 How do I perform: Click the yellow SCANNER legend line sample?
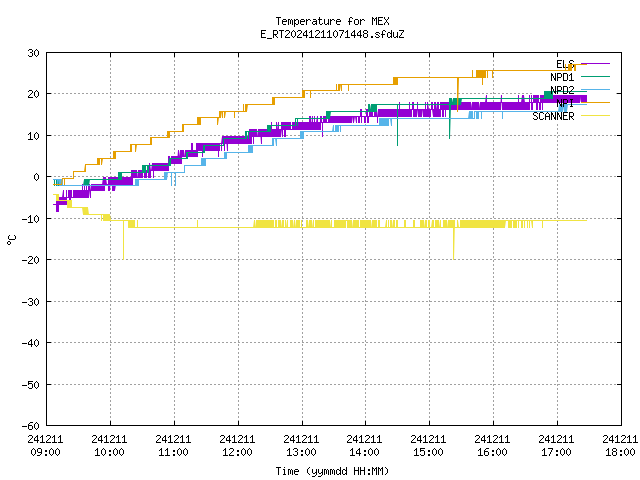click(x=595, y=116)
